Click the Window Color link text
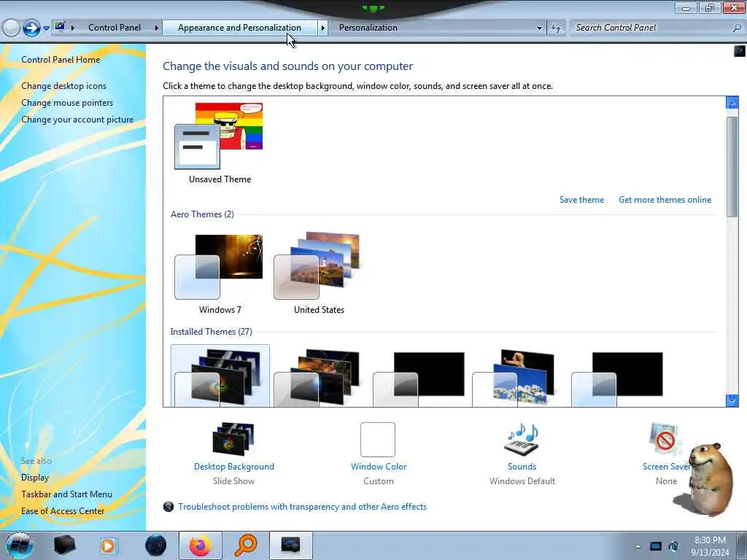This screenshot has height=560, width=747. point(379,466)
